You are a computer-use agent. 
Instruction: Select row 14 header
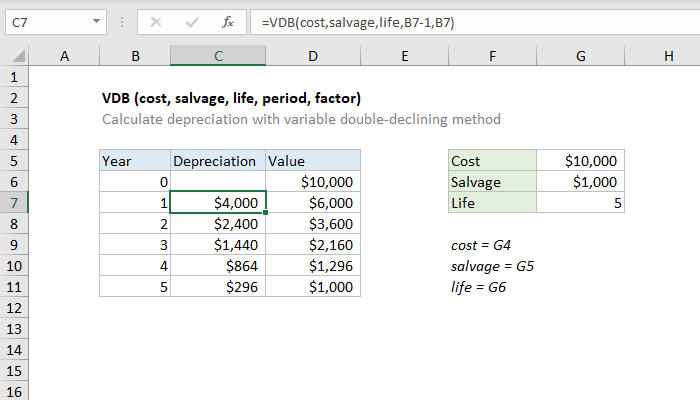pos(14,350)
